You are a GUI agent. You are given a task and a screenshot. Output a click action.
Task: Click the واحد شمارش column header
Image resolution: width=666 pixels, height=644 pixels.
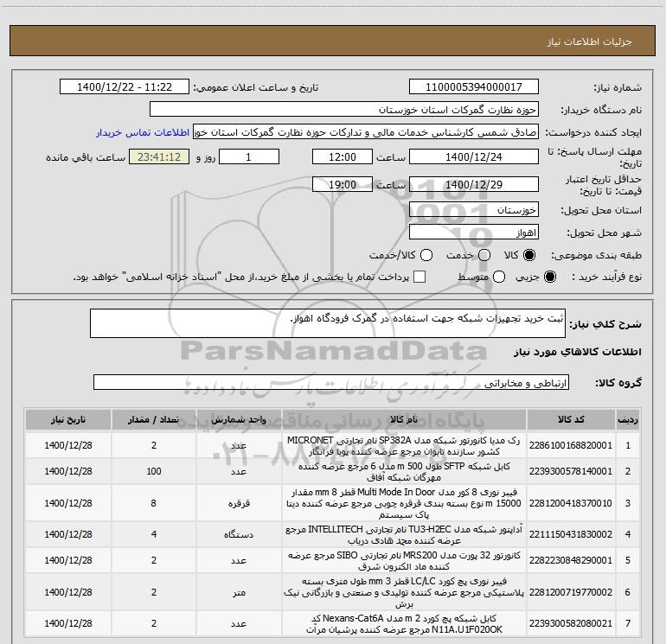tap(239, 419)
